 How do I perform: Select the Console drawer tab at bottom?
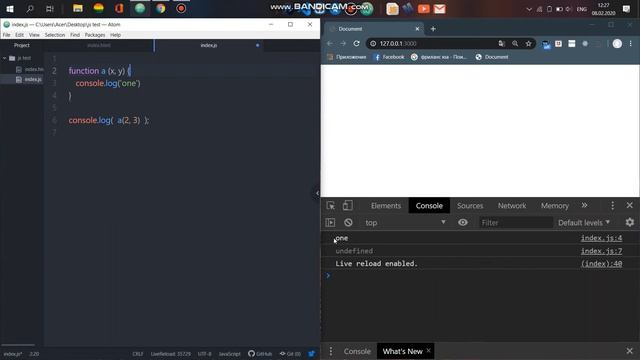coord(357,351)
